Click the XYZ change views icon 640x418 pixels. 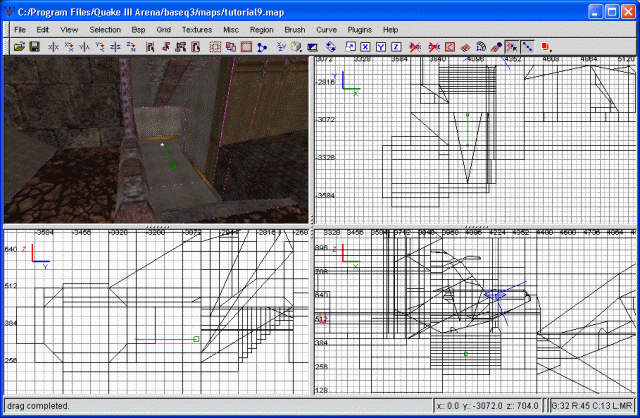[x=281, y=47]
